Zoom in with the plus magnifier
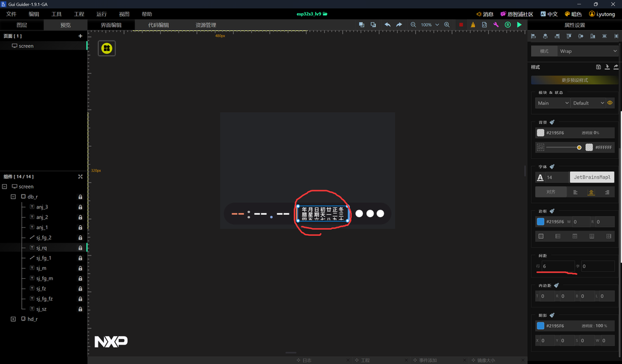 tap(447, 25)
